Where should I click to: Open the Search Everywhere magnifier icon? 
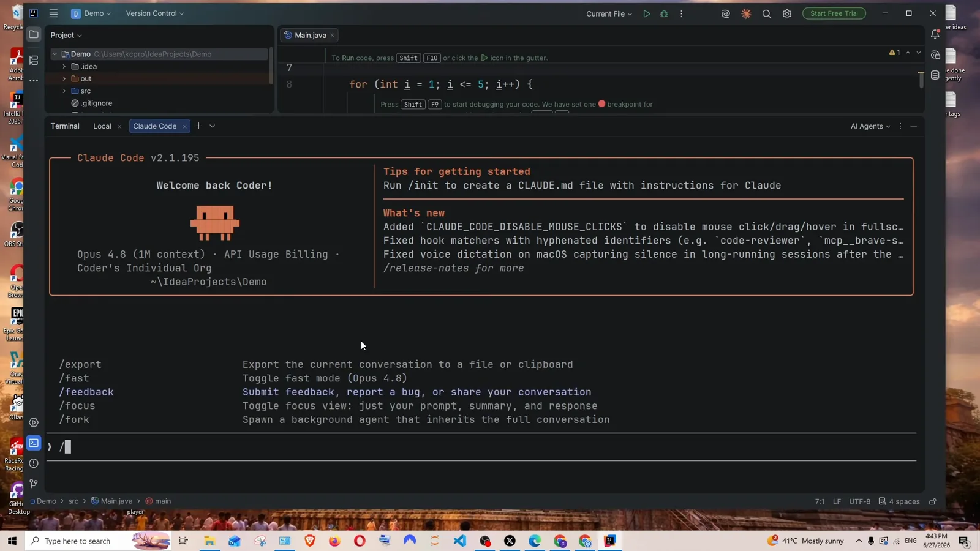tap(766, 13)
